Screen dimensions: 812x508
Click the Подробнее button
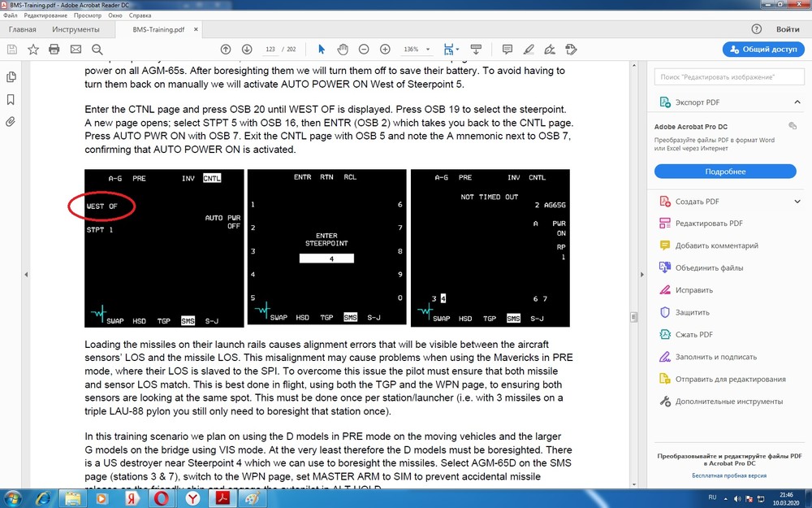pos(725,172)
